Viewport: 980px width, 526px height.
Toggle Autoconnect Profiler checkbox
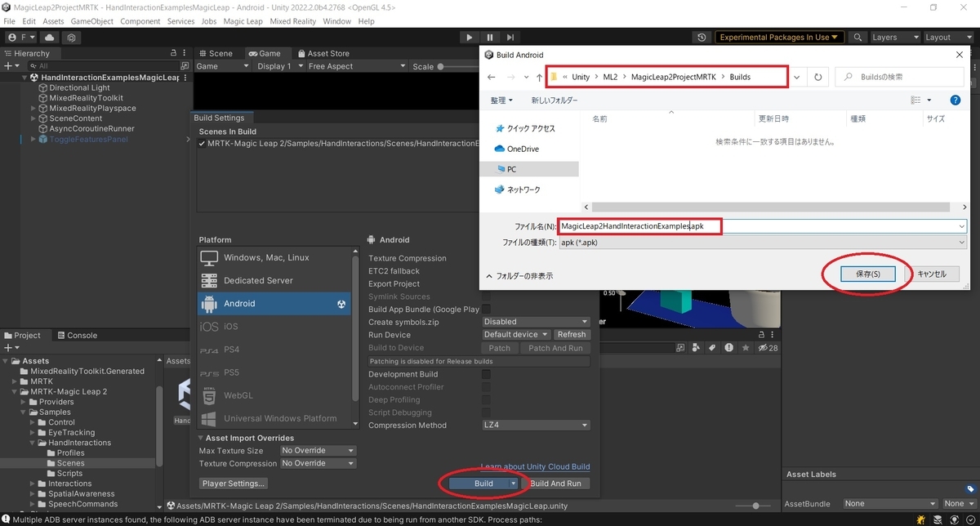pyautogui.click(x=487, y=387)
